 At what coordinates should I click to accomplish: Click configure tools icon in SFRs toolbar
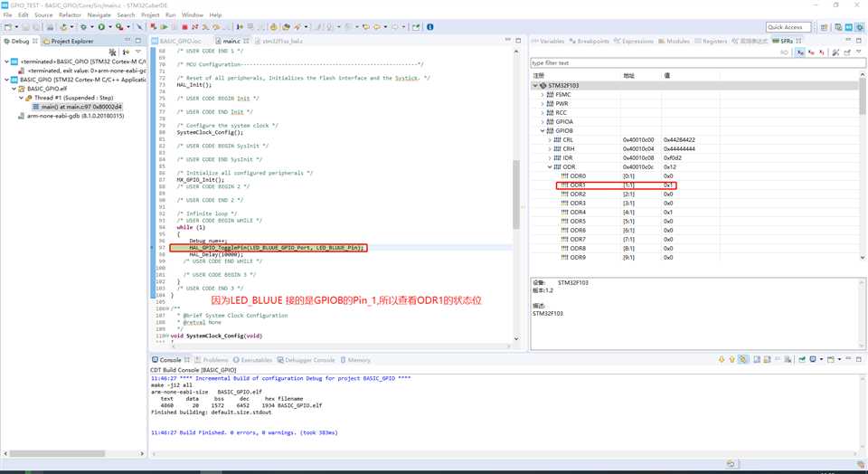pyautogui.click(x=835, y=52)
